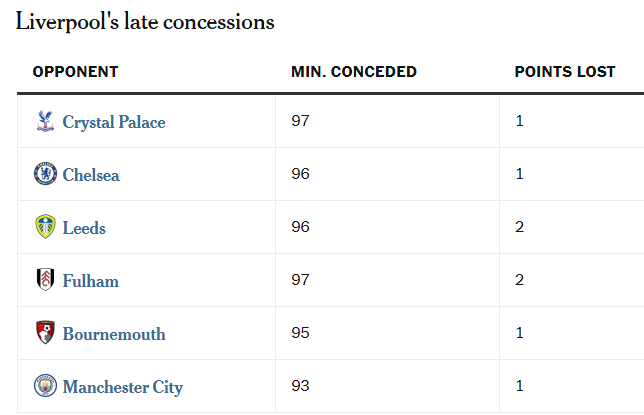Click the points lost value for Fulham
Image resolution: width=644 pixels, height=415 pixels.
tap(520, 280)
